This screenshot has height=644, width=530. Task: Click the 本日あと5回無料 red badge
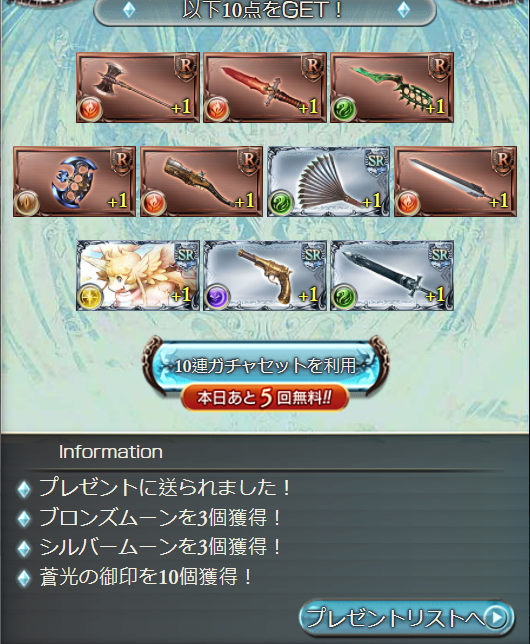pos(265,398)
